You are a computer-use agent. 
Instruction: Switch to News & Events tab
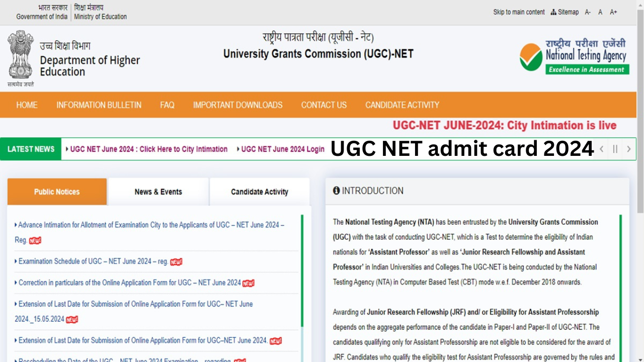(158, 192)
